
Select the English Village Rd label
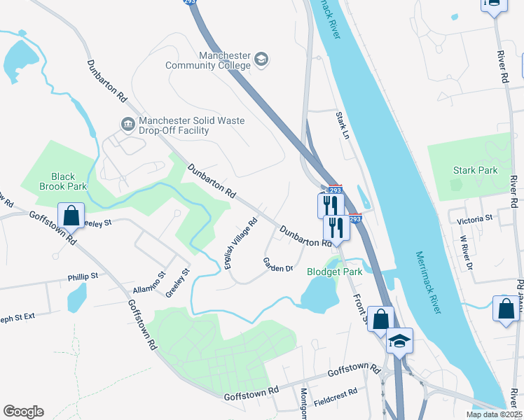point(240,244)
